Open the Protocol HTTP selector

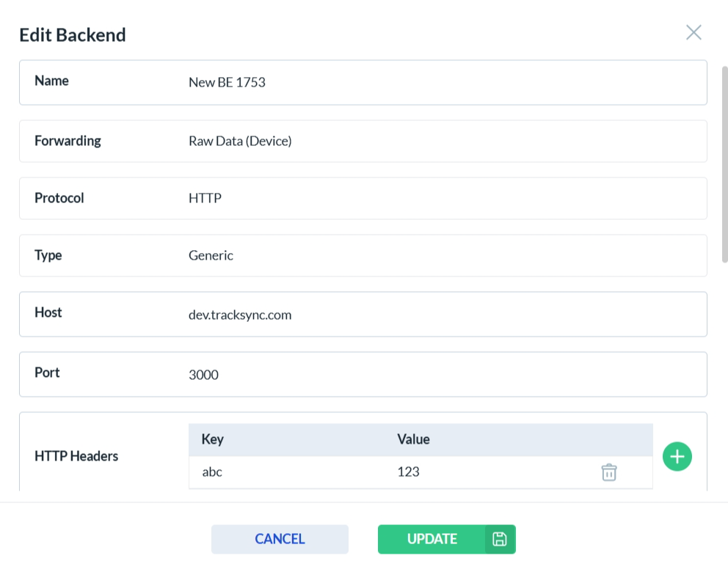click(440, 198)
